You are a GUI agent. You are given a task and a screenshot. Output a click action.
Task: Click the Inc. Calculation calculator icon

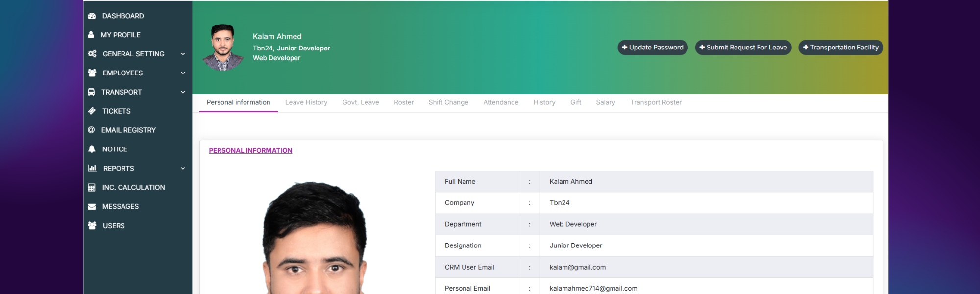pos(92,188)
